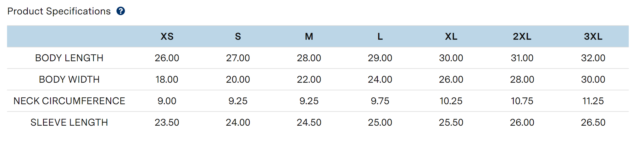The height and width of the screenshot is (142, 644).
Task: Click the XS sleeve length value 23.50
Action: (x=167, y=122)
